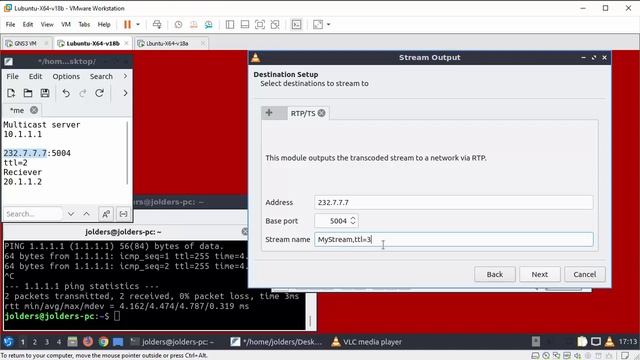Click the revert to snapshot icon
Viewport: 640px width, 360px height.
[x=193, y=24]
